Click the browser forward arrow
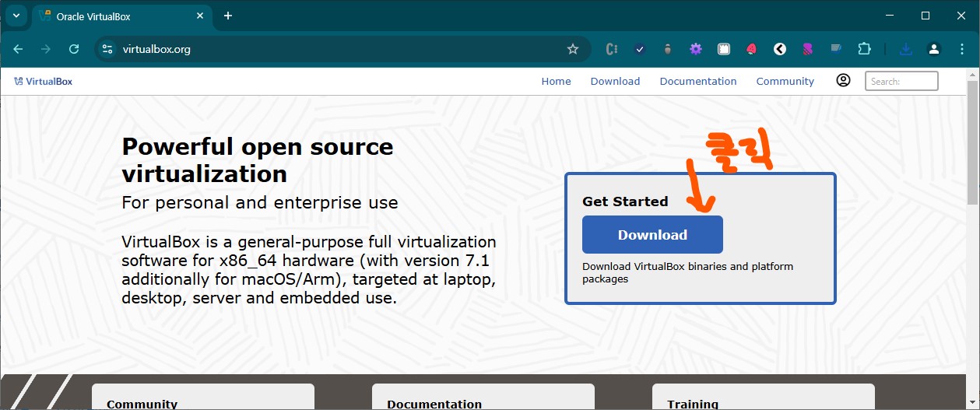980x410 pixels. coord(46,49)
